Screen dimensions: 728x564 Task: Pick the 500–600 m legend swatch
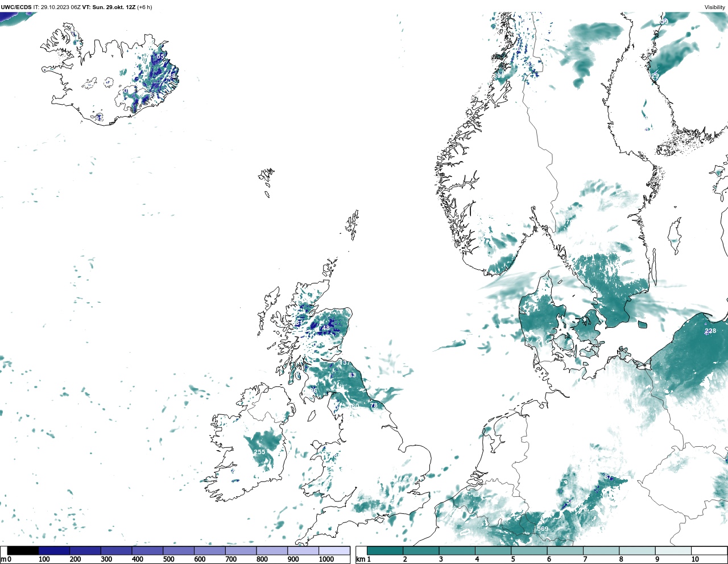click(179, 551)
